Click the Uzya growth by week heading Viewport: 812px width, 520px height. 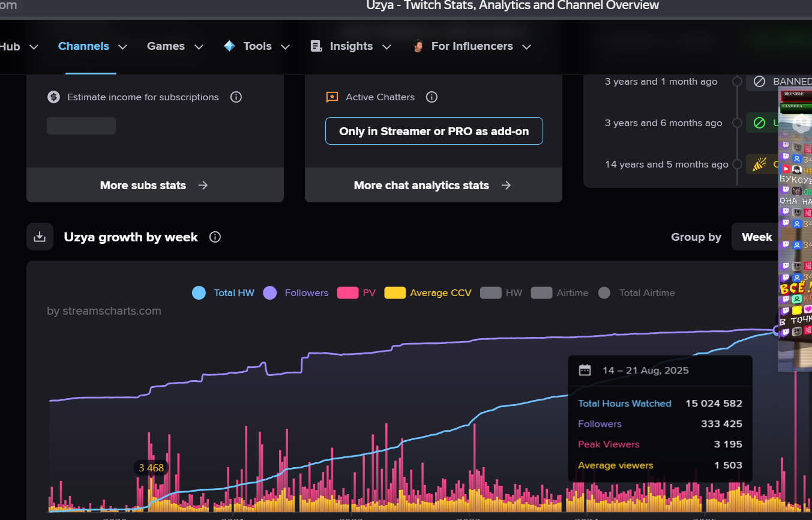[x=131, y=237]
